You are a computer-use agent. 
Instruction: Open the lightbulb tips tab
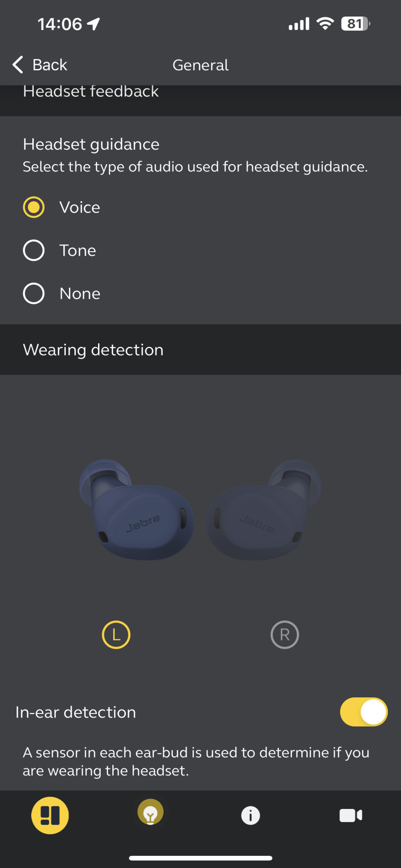151,813
